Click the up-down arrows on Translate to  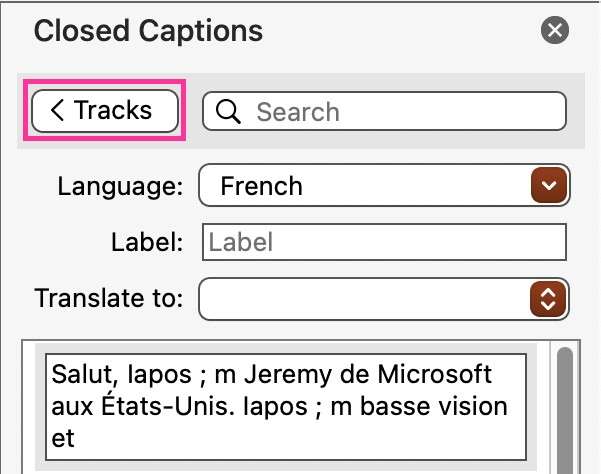[548, 299]
